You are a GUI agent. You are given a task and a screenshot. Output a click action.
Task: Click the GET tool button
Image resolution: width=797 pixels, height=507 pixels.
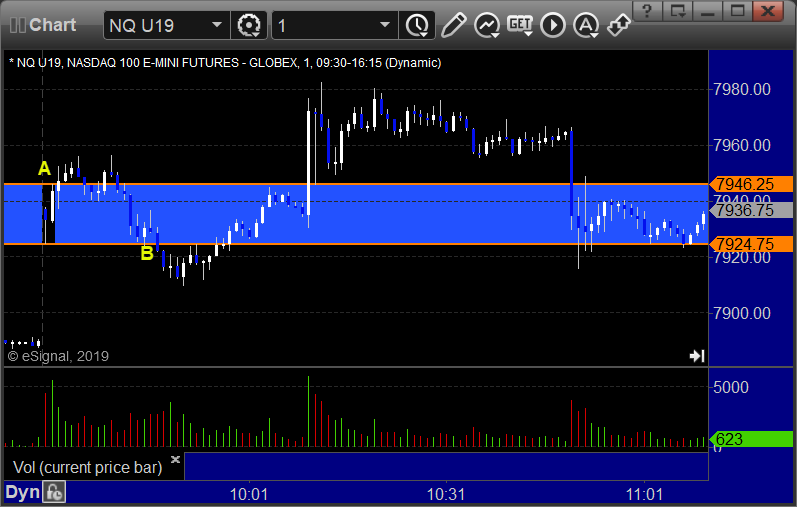[x=520, y=25]
